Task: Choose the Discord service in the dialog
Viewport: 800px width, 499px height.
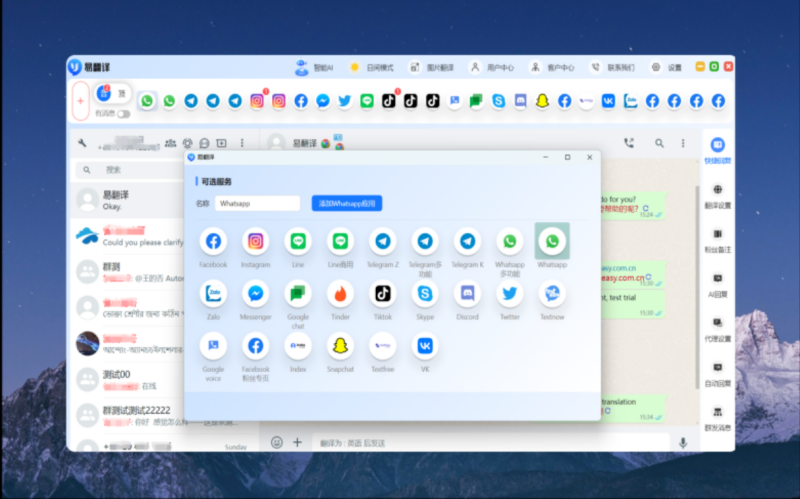Action: tap(467, 294)
